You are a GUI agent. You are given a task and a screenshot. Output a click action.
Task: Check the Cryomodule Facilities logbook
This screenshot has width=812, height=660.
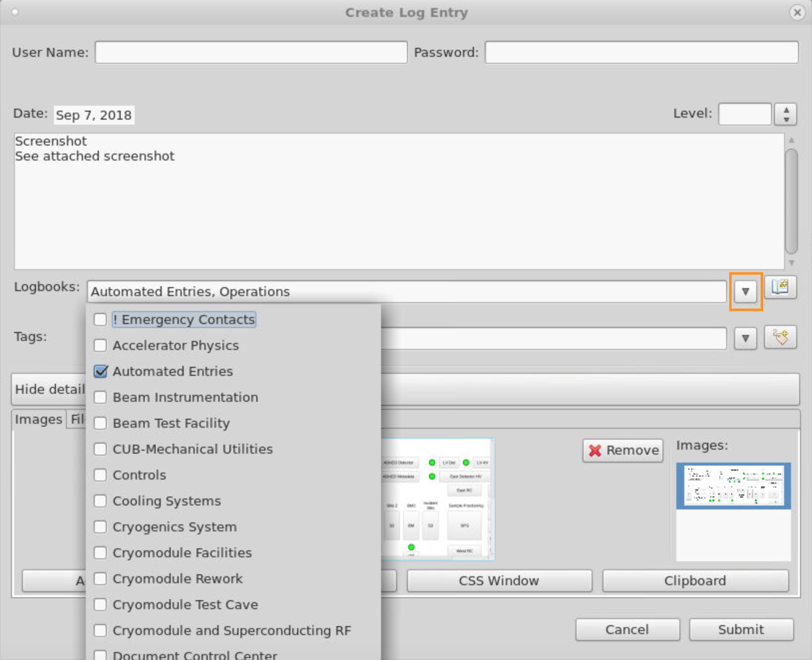(x=100, y=553)
